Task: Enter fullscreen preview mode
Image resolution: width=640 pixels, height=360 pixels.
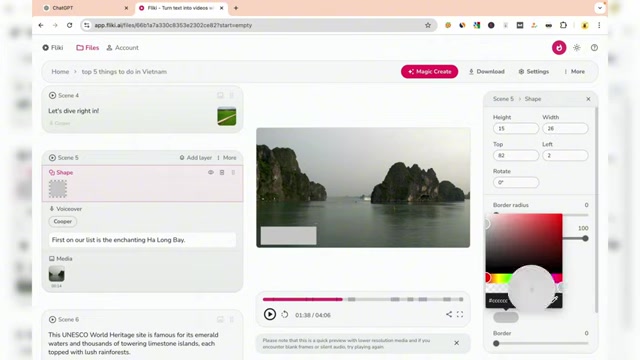Action: click(460, 314)
